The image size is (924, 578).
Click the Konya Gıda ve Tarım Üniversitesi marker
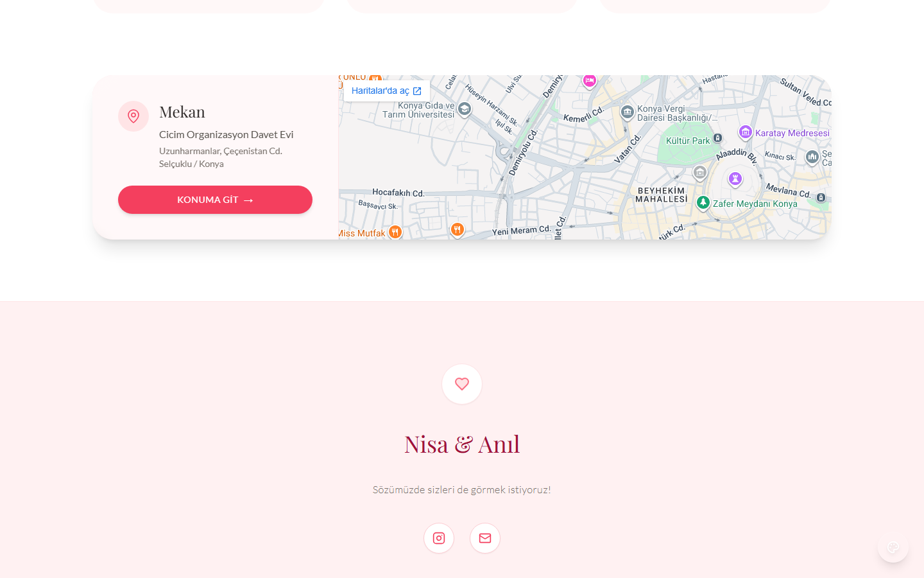coord(465,109)
